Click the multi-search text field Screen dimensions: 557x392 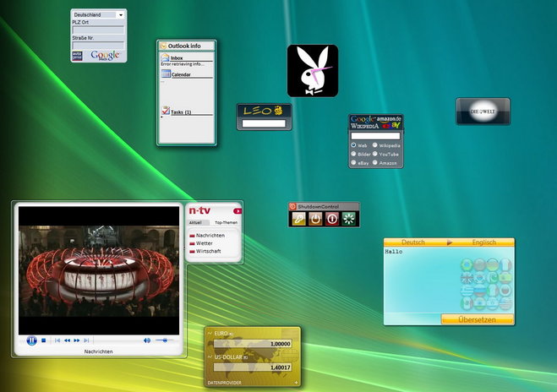click(375, 136)
